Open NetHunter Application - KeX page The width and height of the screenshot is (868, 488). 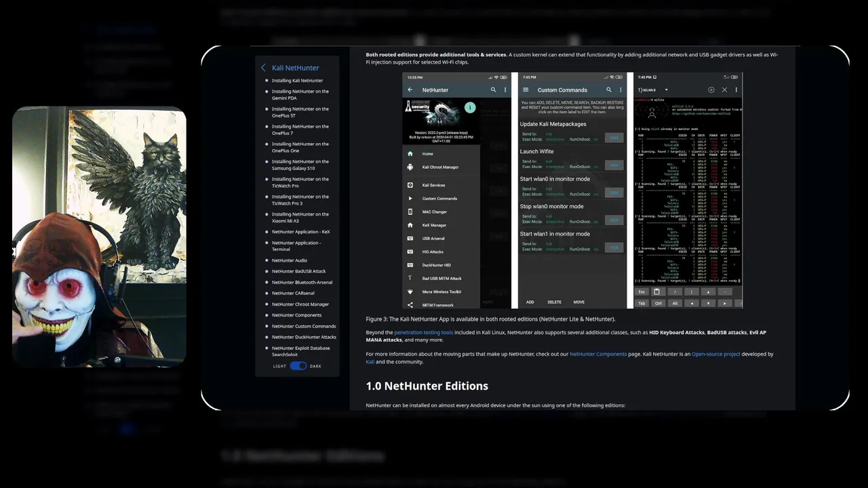pyautogui.click(x=301, y=232)
